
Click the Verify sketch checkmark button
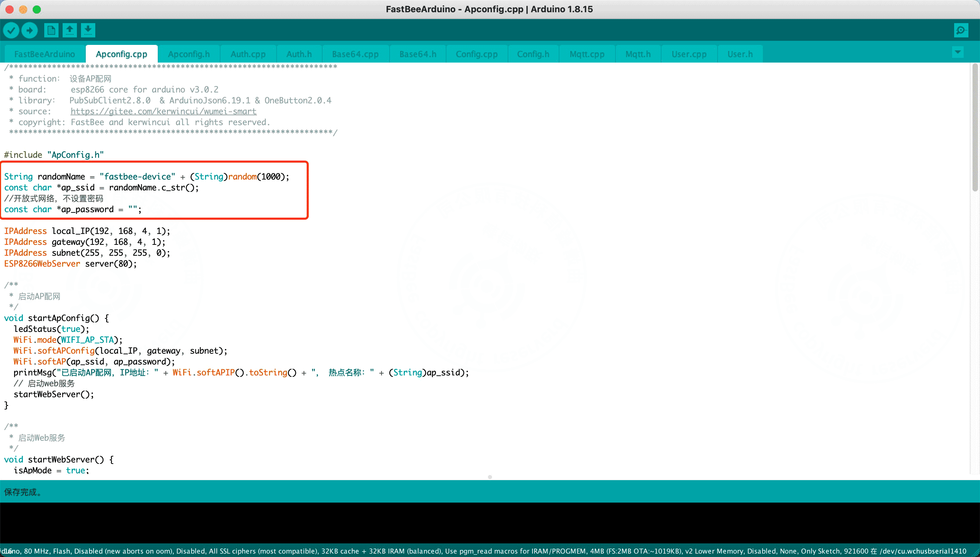(x=11, y=30)
